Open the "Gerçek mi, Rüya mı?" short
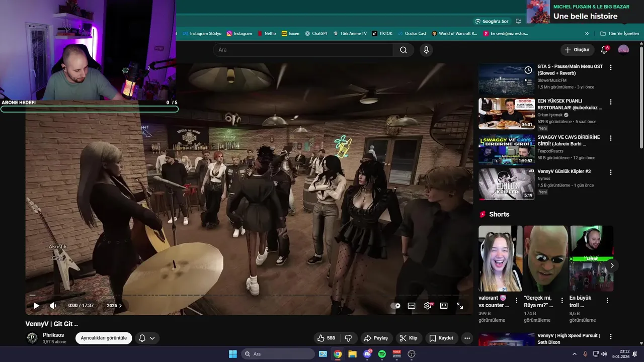This screenshot has width=644, height=362. pos(545,258)
